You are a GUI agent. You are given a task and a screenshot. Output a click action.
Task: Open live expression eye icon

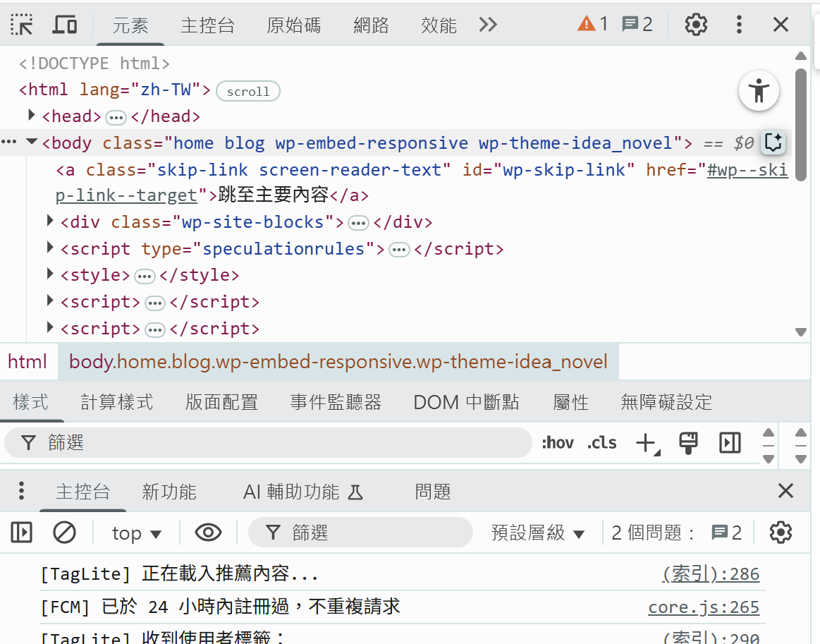[208, 533]
